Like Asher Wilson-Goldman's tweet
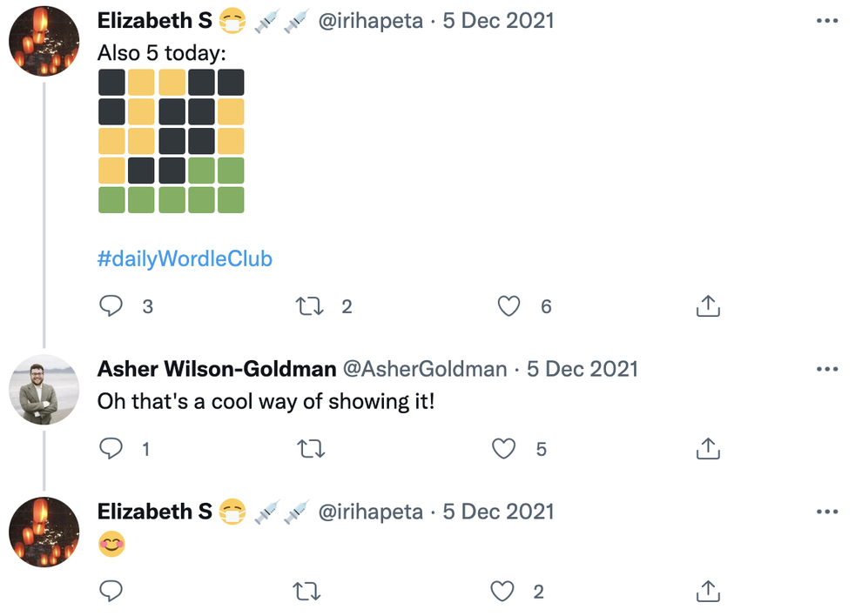862x616 pixels. pyautogui.click(x=504, y=449)
